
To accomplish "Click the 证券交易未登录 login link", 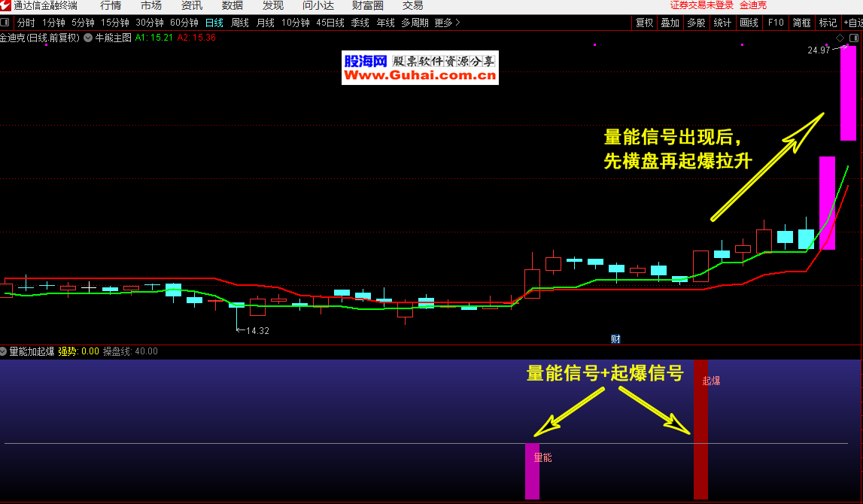I will [701, 5].
